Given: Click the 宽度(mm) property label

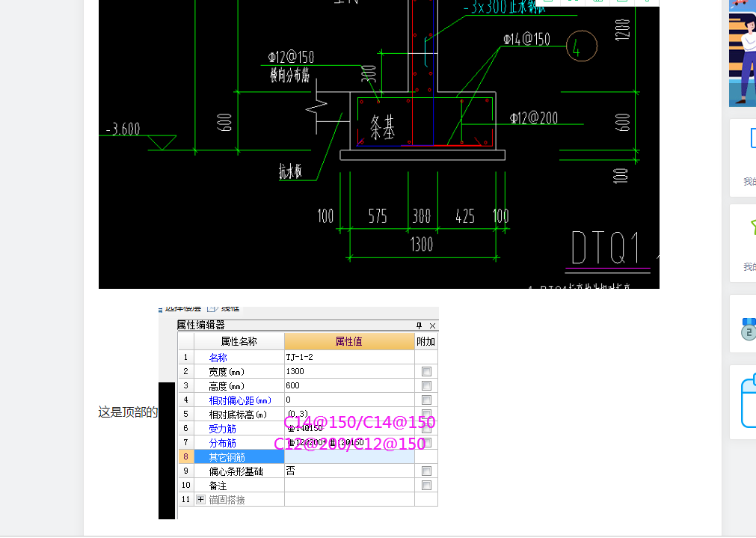Looking at the screenshot, I should 227,372.
